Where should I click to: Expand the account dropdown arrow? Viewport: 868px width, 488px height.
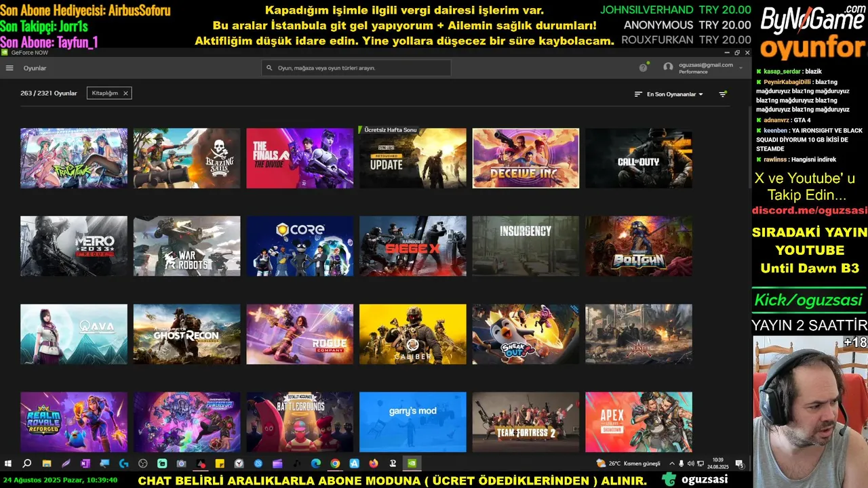pos(741,67)
